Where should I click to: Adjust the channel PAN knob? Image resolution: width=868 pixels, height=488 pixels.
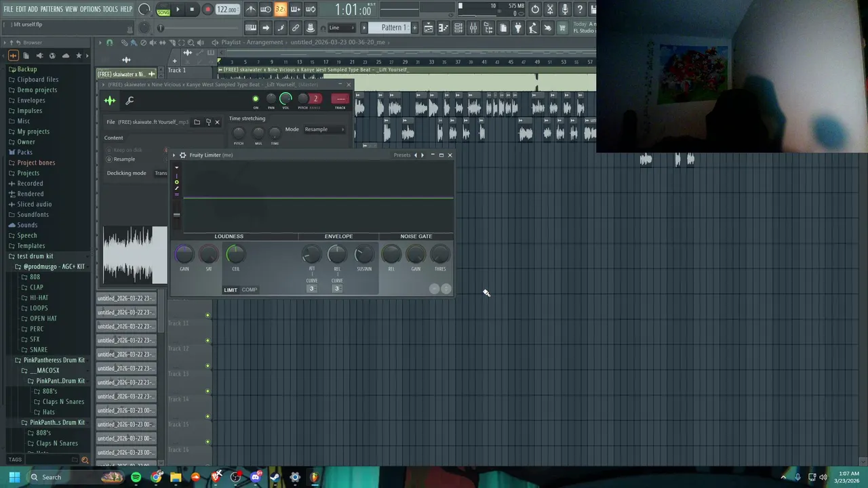click(x=271, y=99)
